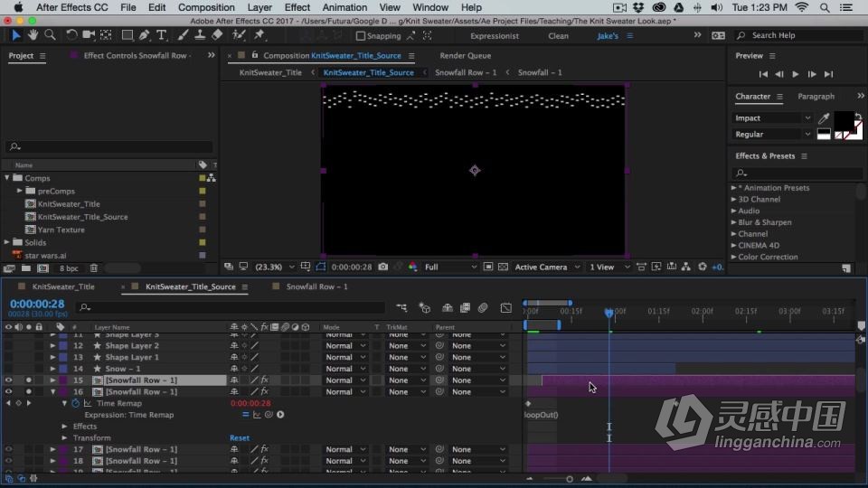Enable Motion Blur for timeline layers
This screenshot has height=488, width=868.
pos(483,307)
